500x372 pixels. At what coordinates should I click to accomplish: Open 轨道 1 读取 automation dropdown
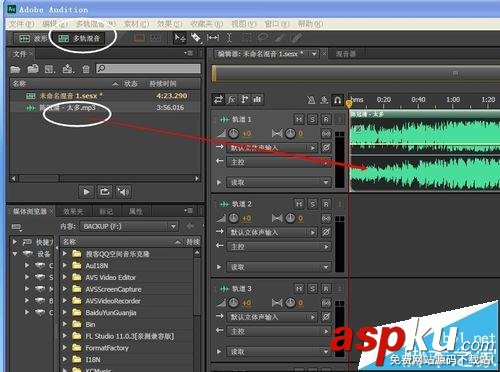pos(279,182)
